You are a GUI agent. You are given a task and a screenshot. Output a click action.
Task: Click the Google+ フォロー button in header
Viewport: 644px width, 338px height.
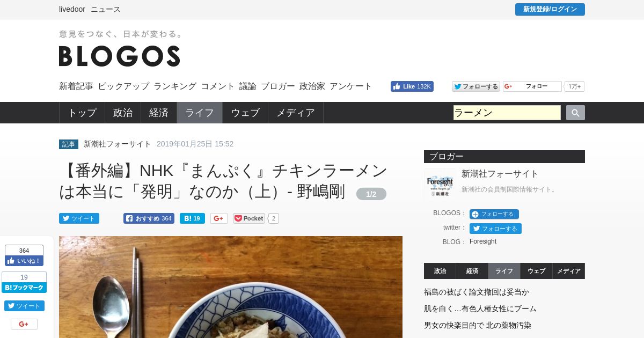532,86
